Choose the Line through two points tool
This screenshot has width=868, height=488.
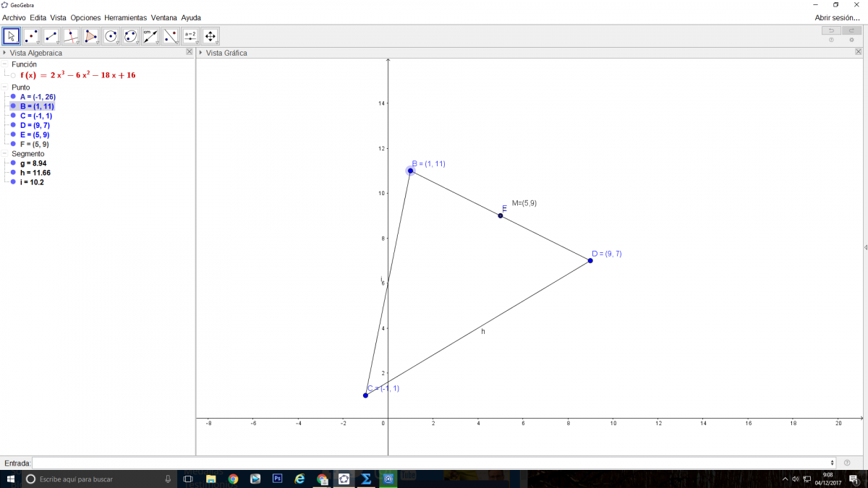(51, 35)
